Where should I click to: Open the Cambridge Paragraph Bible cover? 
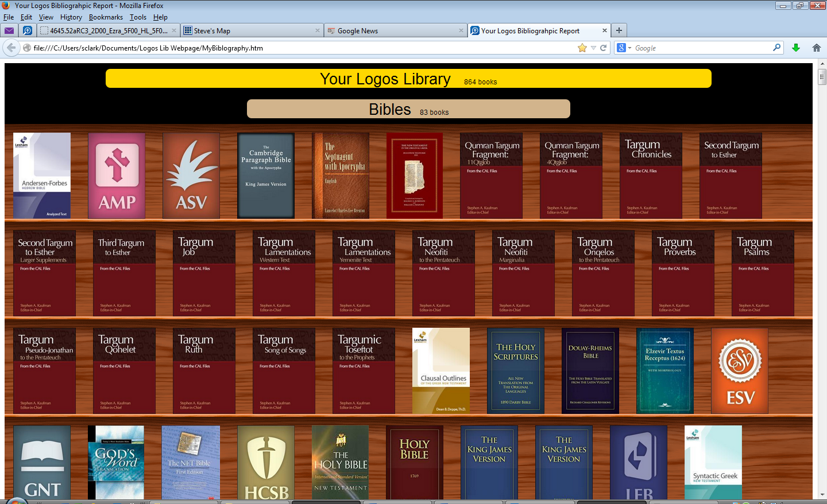click(x=266, y=176)
